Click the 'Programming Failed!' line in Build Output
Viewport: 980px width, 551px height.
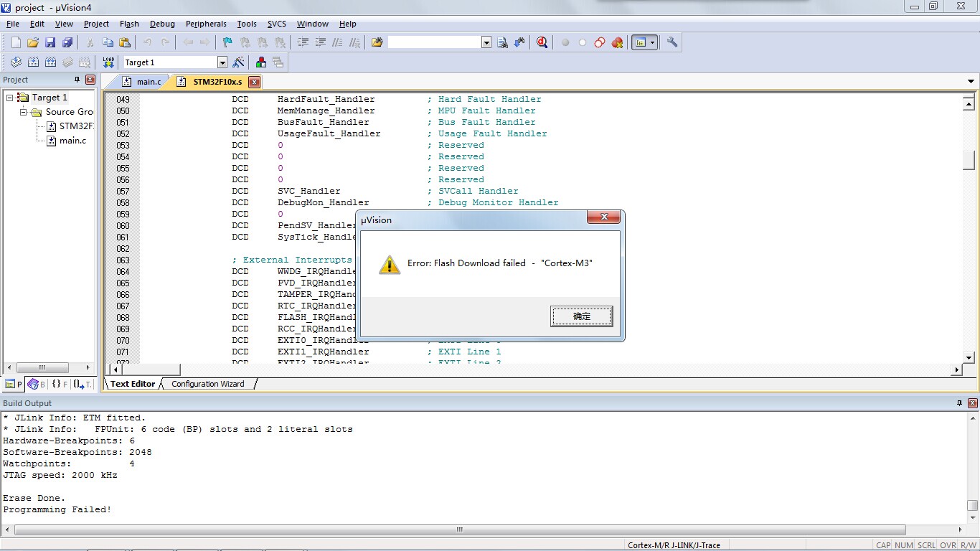pyautogui.click(x=57, y=509)
